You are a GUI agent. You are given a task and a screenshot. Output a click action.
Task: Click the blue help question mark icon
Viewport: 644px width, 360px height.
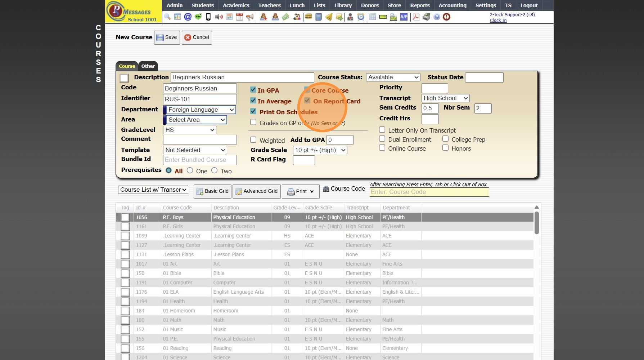click(437, 17)
